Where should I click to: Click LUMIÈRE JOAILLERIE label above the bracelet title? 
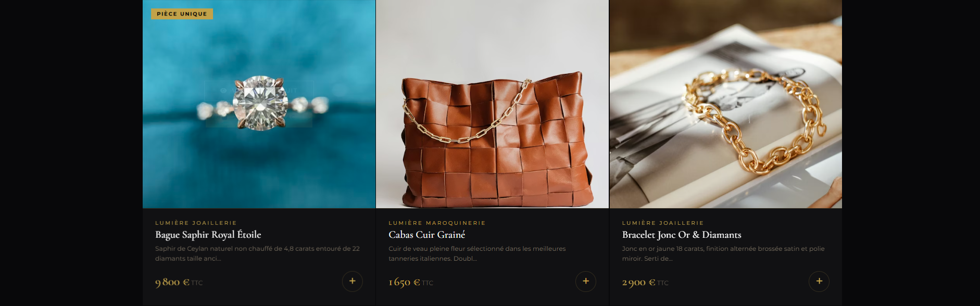point(663,223)
